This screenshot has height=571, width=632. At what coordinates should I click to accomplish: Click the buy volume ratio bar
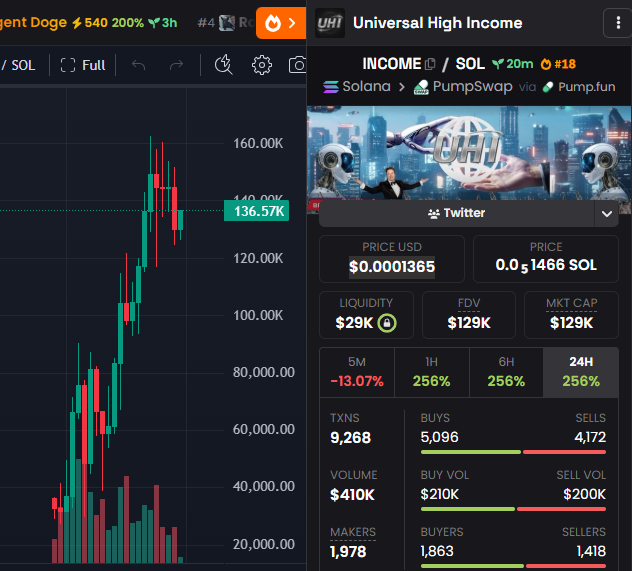(513, 509)
